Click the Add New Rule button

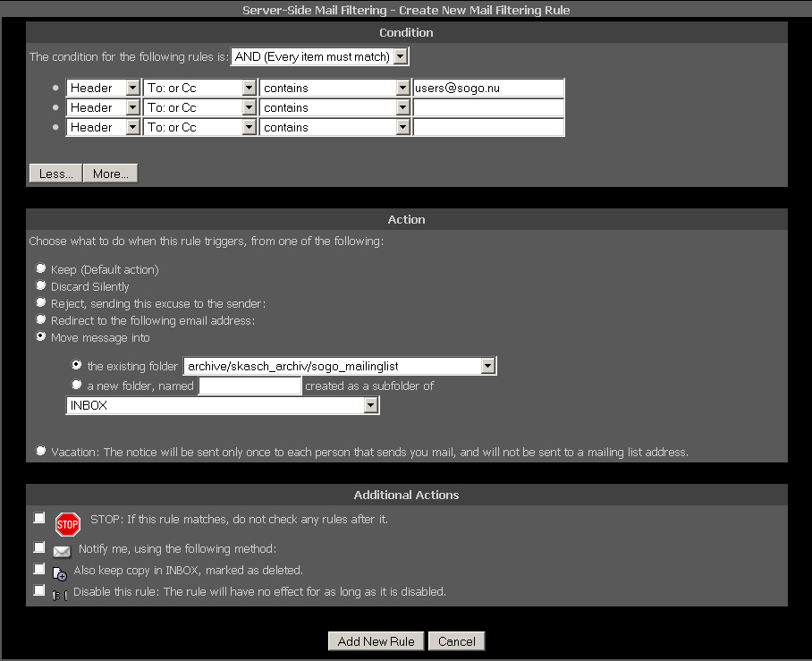tap(376, 641)
